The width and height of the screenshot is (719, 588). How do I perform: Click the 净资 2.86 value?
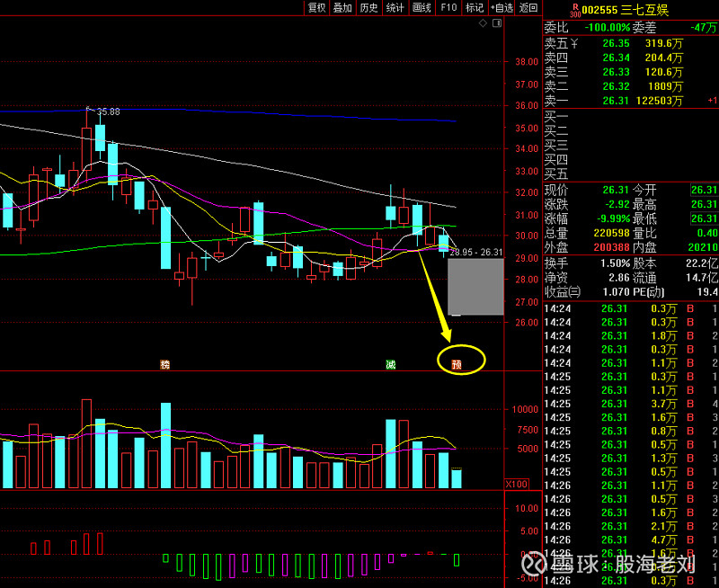tap(619, 278)
